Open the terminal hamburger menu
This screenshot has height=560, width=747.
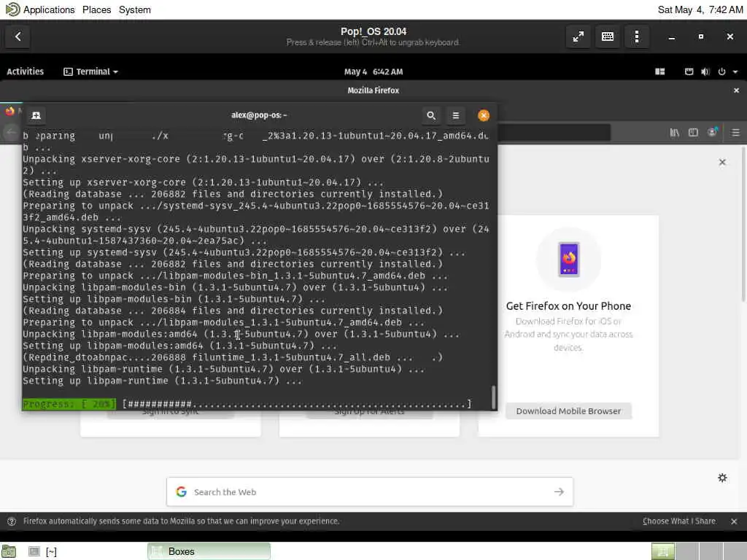coord(455,115)
